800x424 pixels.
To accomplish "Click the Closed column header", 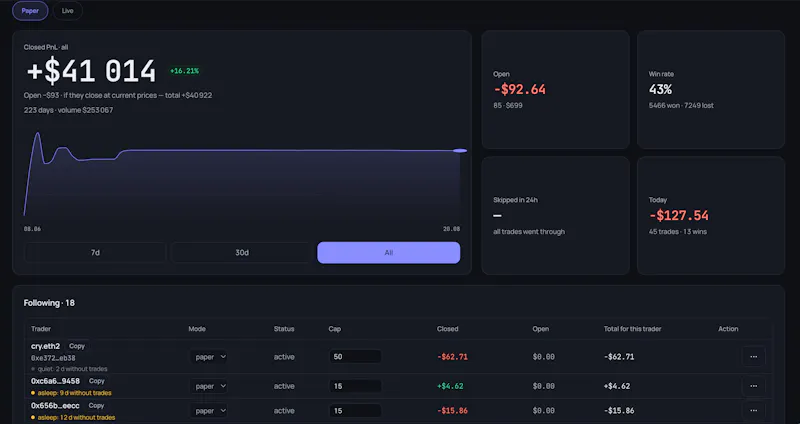I will tap(447, 329).
